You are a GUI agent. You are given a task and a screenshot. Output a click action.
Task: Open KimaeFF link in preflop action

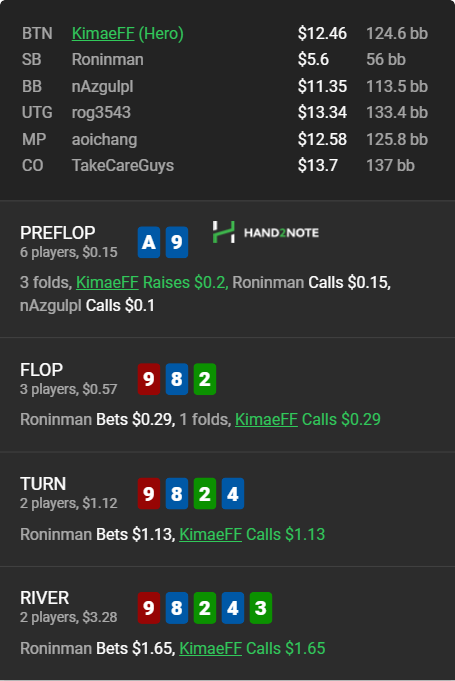tap(107, 282)
